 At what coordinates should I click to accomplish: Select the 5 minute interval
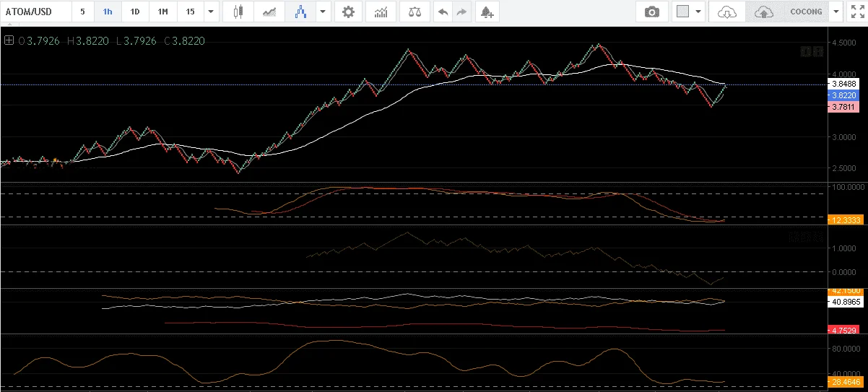(x=82, y=12)
